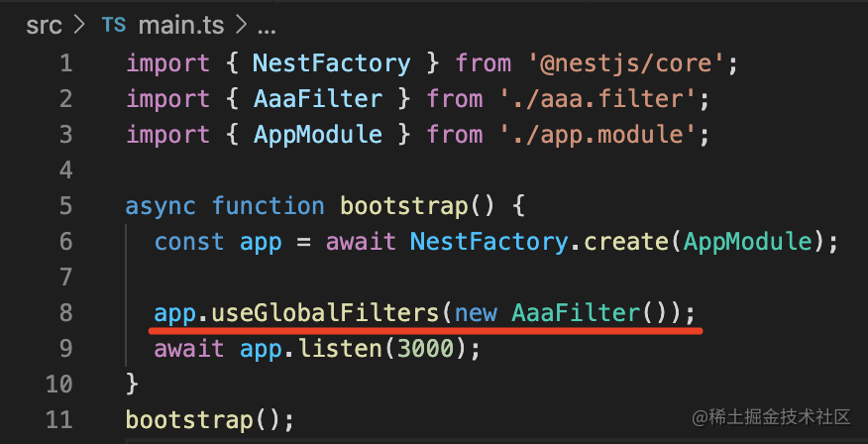Select main.ts in the breadcrumb
Screen dimensions: 868x444
[181, 26]
